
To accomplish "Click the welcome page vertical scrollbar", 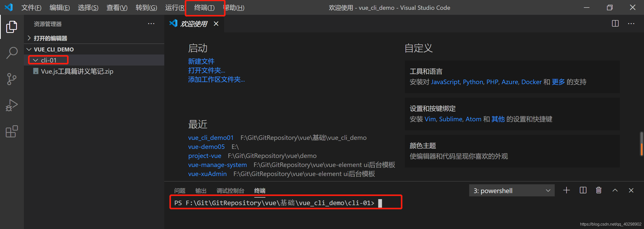I will 641,144.
